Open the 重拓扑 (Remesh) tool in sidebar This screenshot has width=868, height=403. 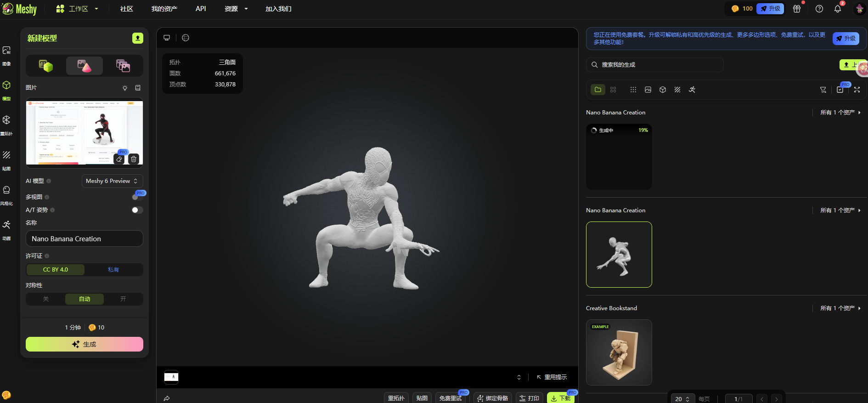point(6,125)
